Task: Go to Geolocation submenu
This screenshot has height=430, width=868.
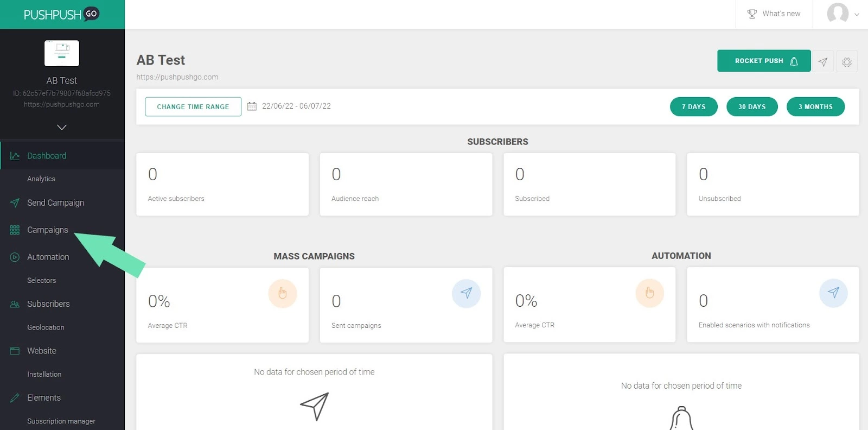Action: click(46, 327)
